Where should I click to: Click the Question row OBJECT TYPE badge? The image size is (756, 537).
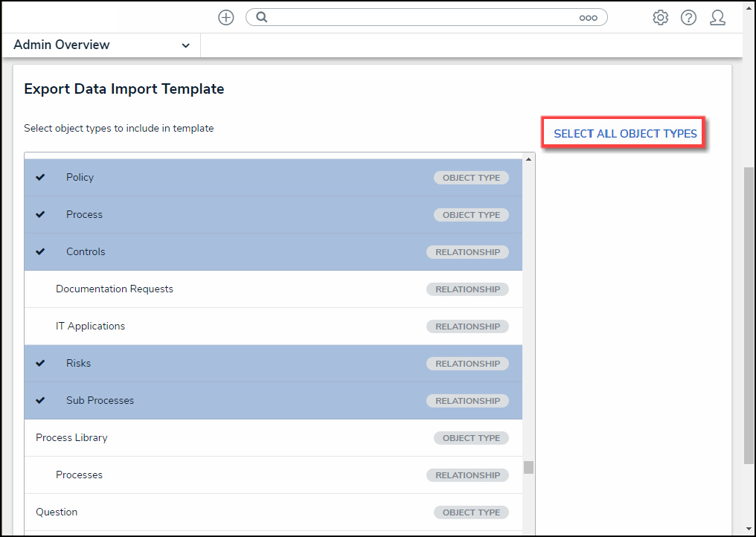(471, 512)
